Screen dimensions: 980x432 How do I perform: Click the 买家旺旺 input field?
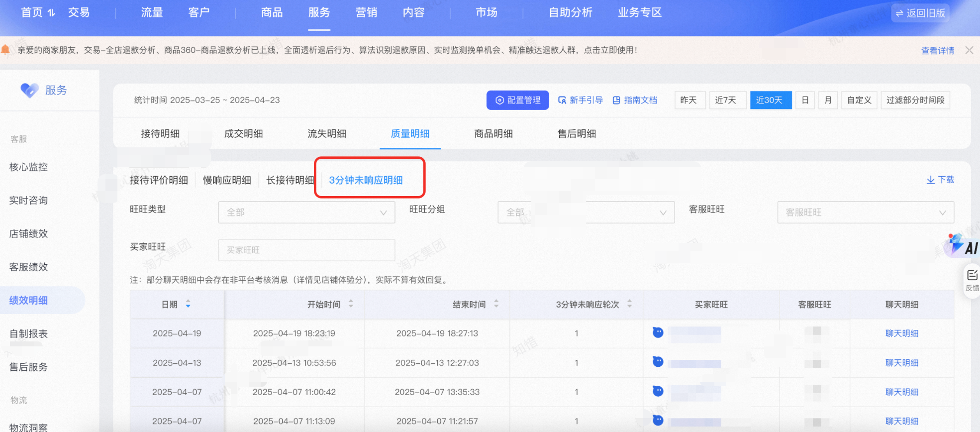point(306,250)
